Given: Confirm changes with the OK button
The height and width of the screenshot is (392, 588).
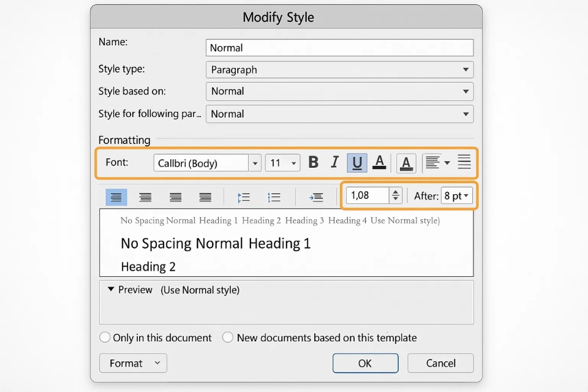Looking at the screenshot, I should (365, 363).
